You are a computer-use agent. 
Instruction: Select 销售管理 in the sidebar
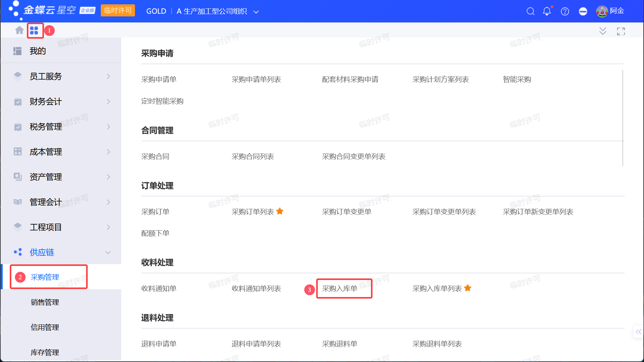coord(45,302)
